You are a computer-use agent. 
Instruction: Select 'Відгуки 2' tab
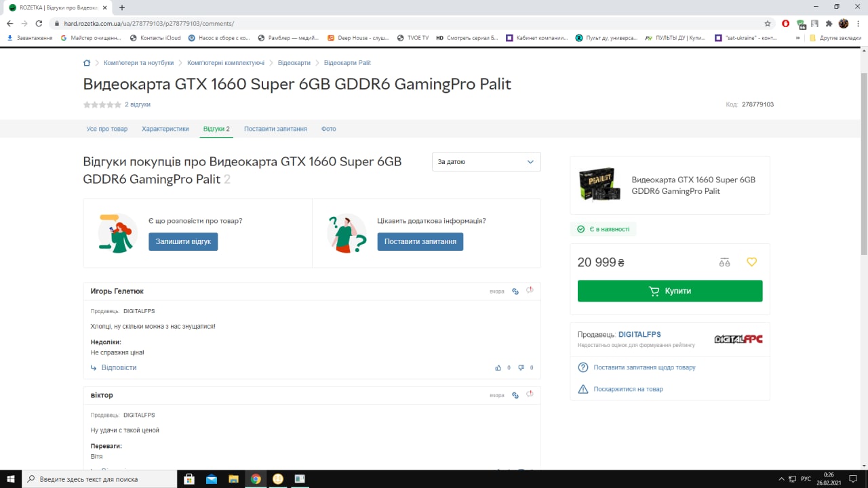216,129
